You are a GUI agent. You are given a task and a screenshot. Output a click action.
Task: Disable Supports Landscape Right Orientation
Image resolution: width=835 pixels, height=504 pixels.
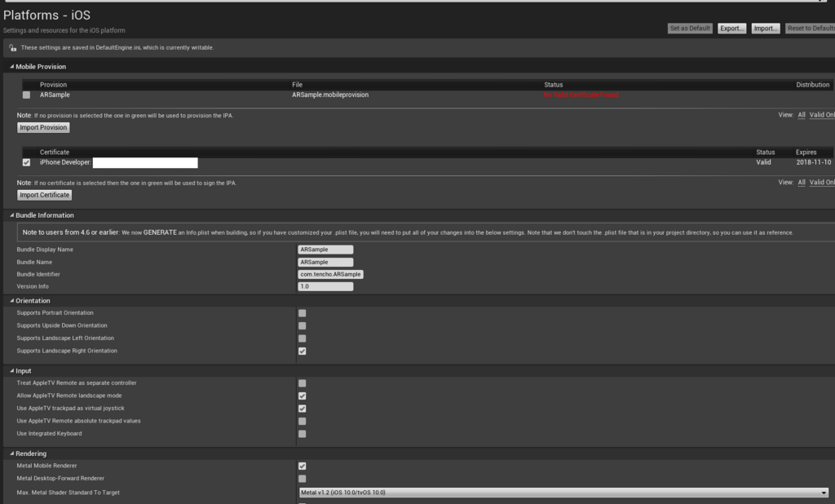(302, 351)
